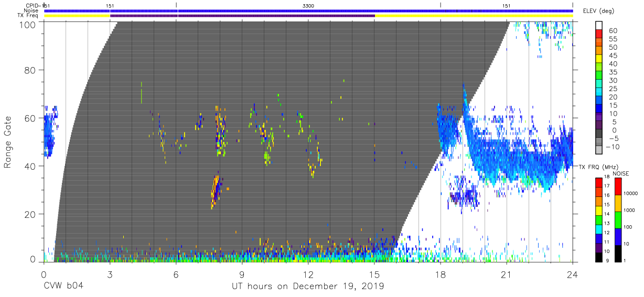Select the yellow 40–45 degree elevation swatch
Screen dimensions: 644x297
(x=599, y=60)
